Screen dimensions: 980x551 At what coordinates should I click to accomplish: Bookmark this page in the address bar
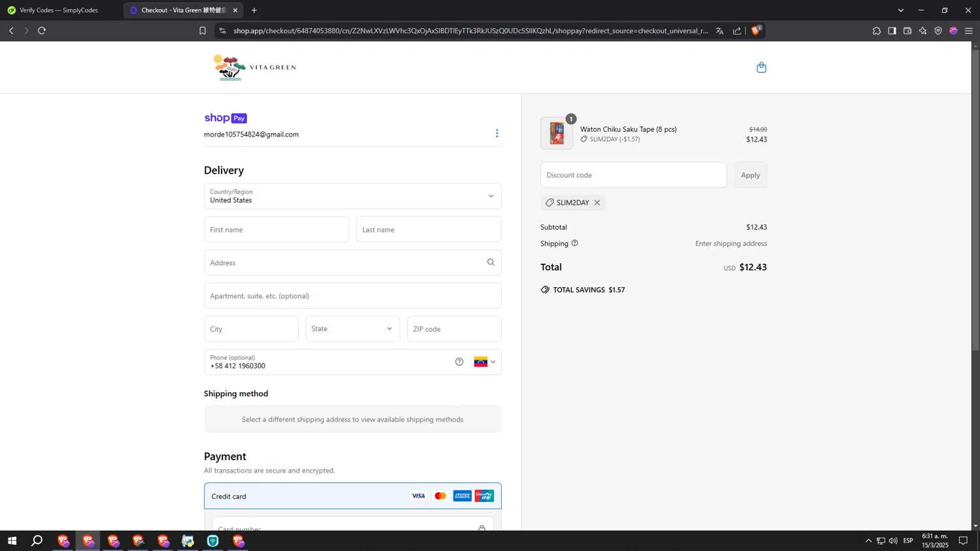coord(203,31)
